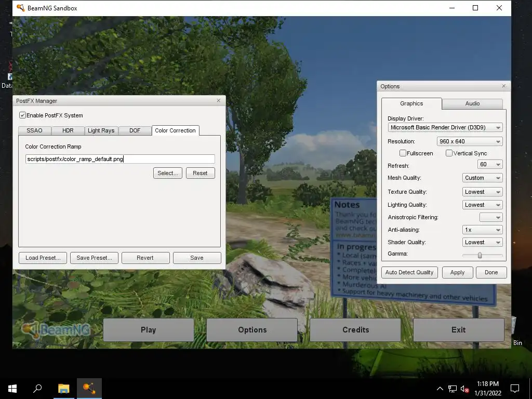Viewport: 532px width, 399px height.
Task: Open the Windows Start menu
Action: pyautogui.click(x=12, y=389)
